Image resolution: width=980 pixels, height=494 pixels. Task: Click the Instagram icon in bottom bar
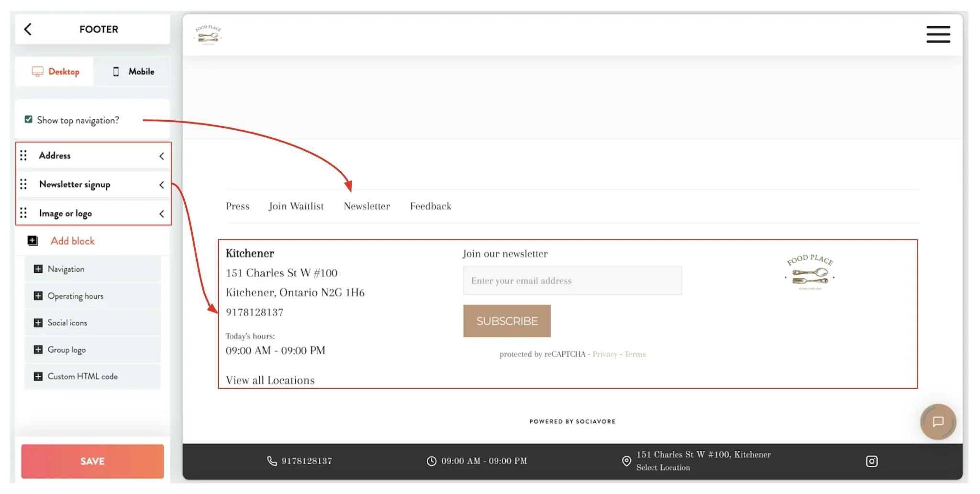pyautogui.click(x=871, y=461)
